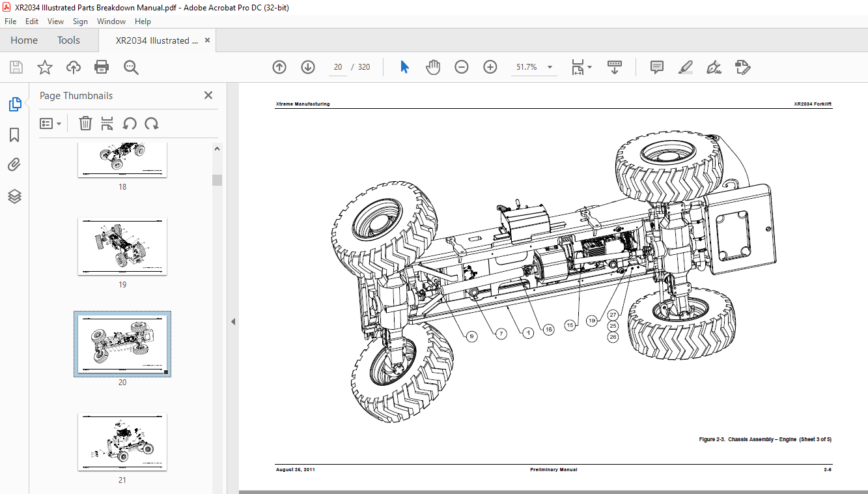Switch to the Home tab
The image size is (868, 494).
(x=24, y=40)
